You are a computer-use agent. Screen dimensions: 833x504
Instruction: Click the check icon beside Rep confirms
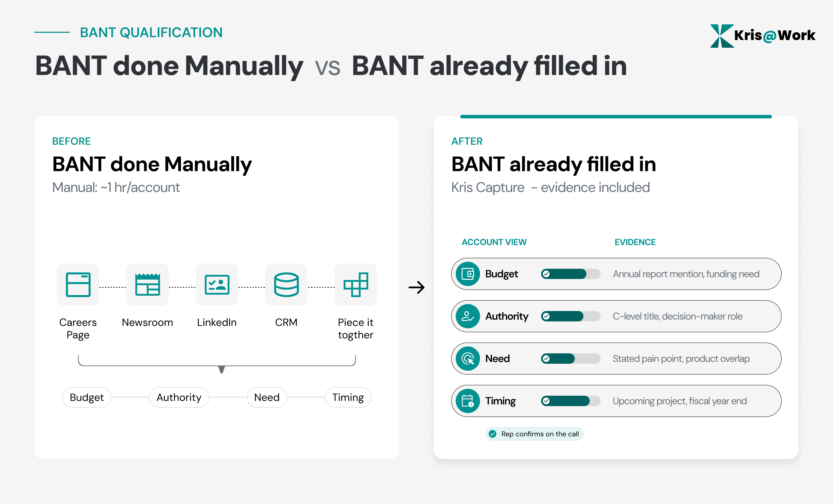point(493,434)
